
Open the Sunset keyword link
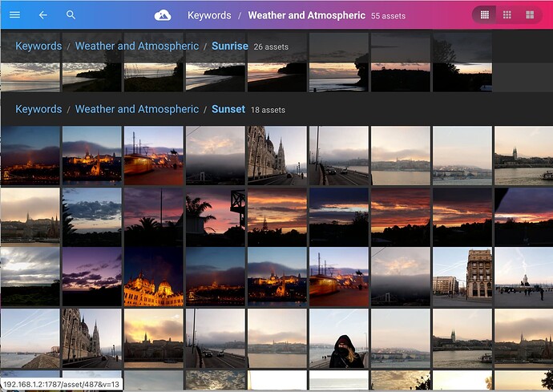(228, 109)
